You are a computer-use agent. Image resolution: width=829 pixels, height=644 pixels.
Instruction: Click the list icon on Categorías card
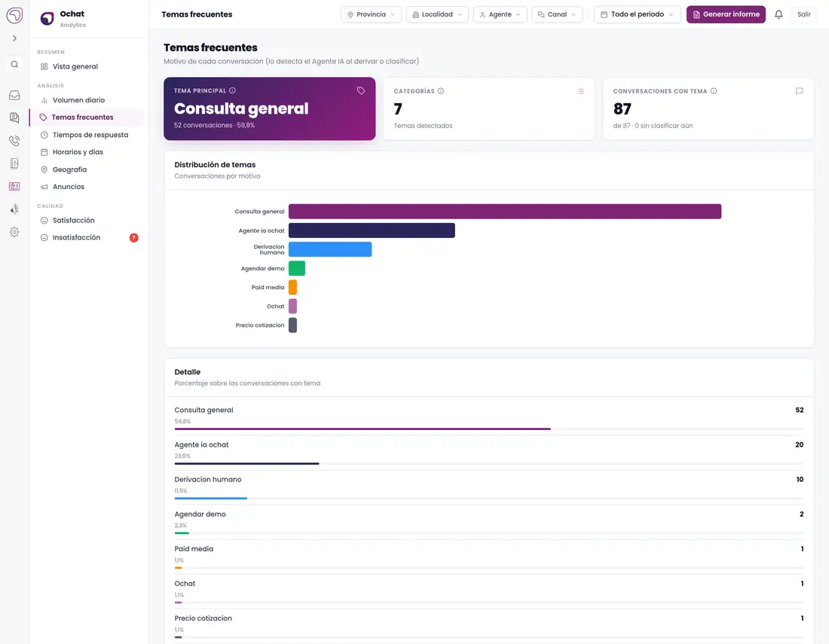click(x=580, y=91)
